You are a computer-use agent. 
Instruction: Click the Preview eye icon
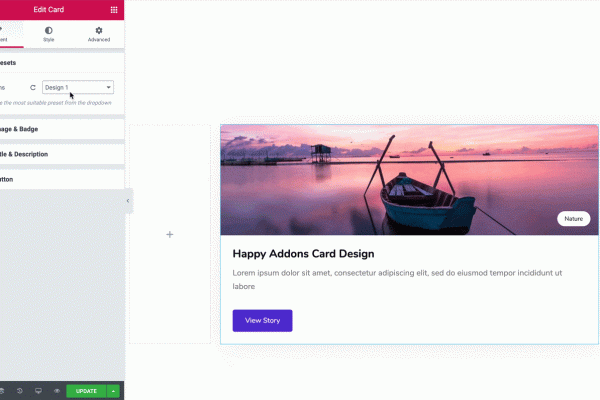(57, 391)
